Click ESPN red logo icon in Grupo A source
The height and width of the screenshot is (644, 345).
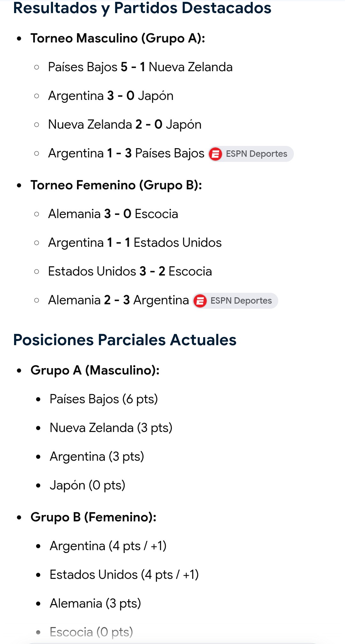(x=216, y=154)
